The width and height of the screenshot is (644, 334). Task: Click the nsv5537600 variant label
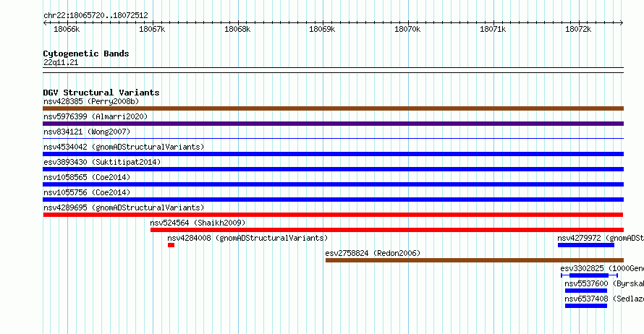(x=604, y=283)
